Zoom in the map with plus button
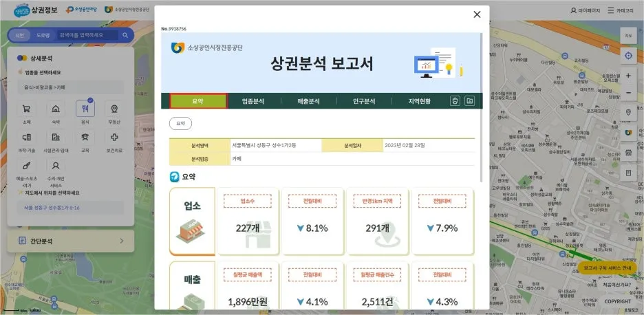Screen dimensions: 644x315 [x=628, y=76]
